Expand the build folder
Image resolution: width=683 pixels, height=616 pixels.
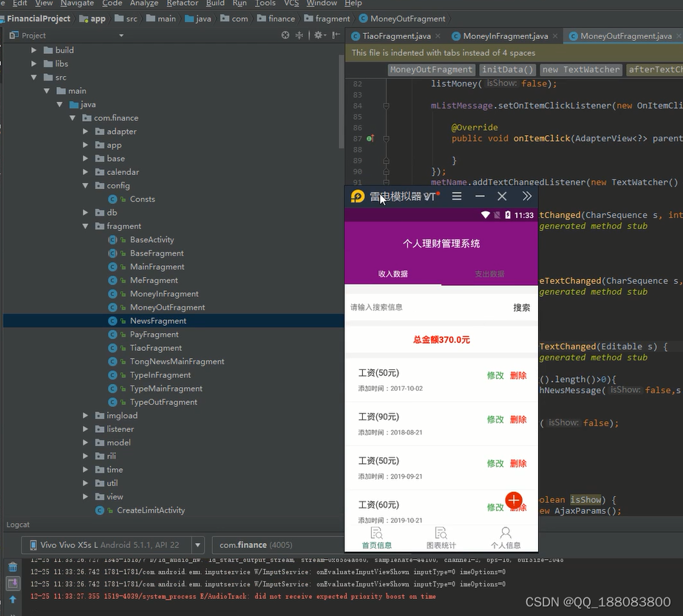pos(34,50)
